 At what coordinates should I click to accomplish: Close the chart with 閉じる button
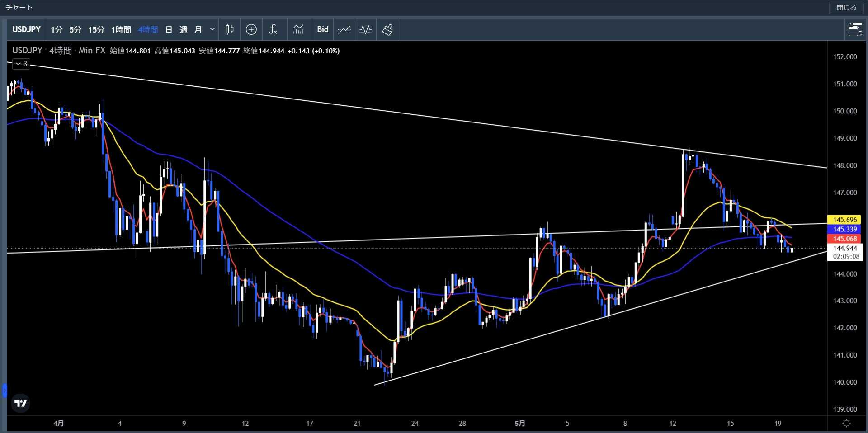pos(846,8)
